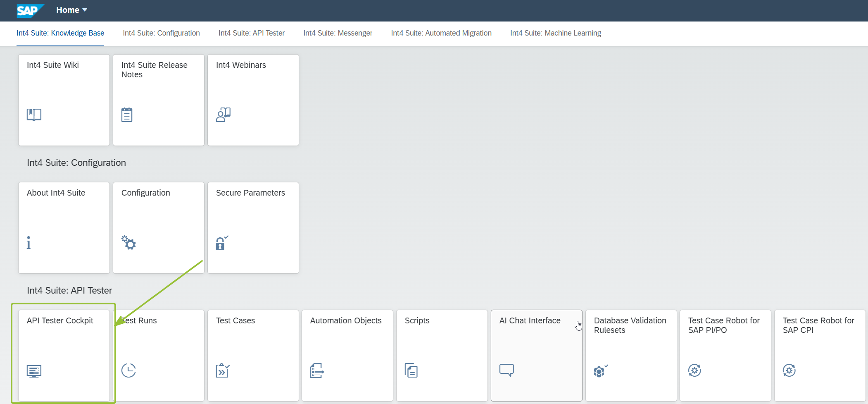Click the Secure Parameters lock icon
Screen dimensions: 868x404
pyautogui.click(x=222, y=243)
